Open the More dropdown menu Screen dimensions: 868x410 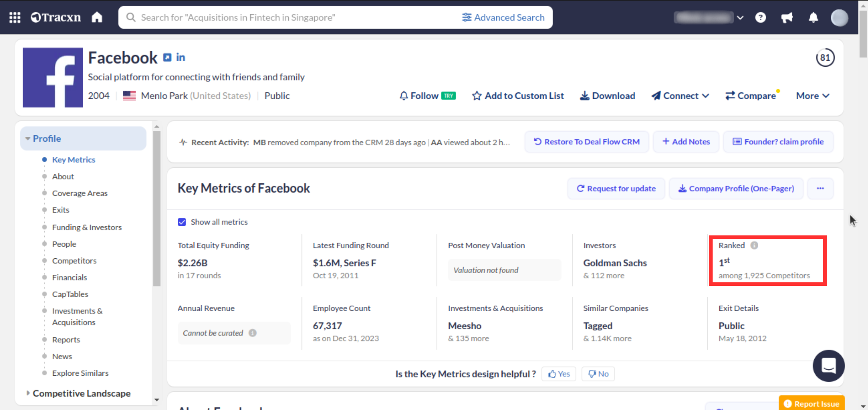[812, 96]
